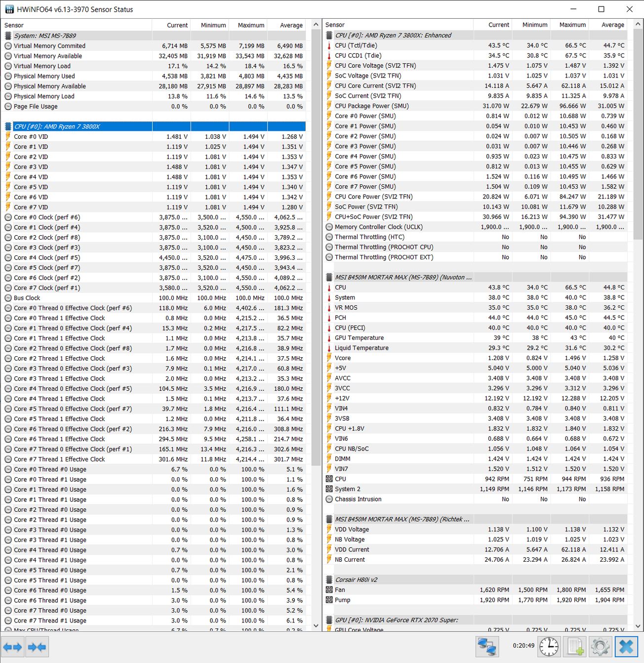Select Virtual Memory Available row
This screenshot has height=663, width=644.
tap(154, 56)
